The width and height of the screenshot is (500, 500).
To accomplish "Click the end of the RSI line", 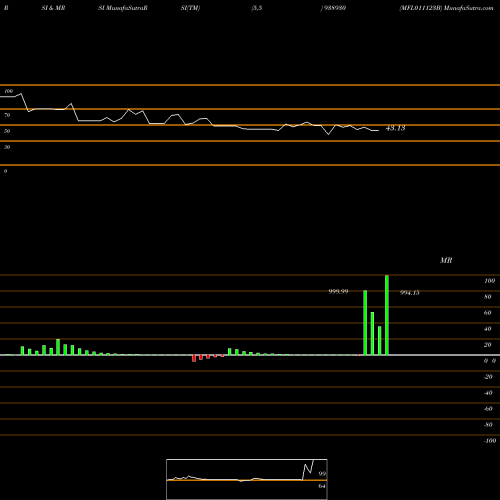I will (x=378, y=131).
